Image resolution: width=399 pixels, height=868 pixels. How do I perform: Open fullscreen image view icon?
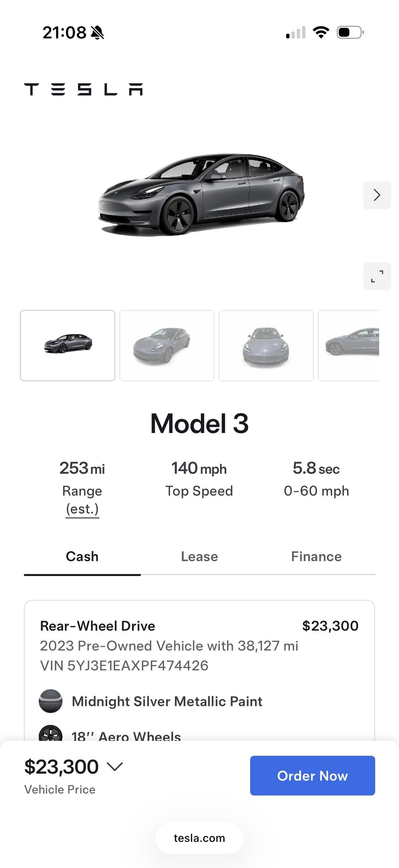pyautogui.click(x=377, y=276)
